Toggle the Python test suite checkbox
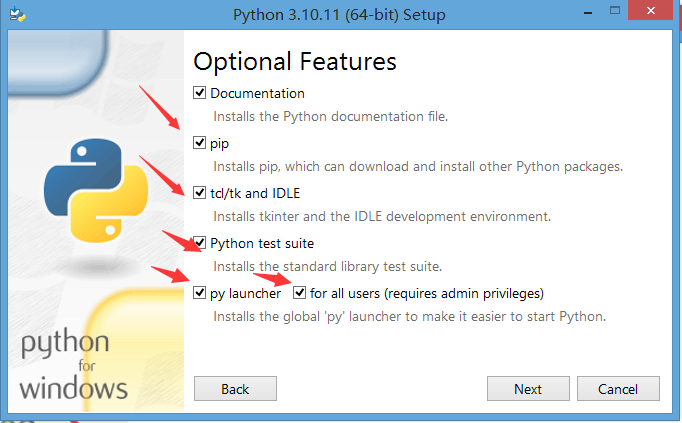Image resolution: width=682 pixels, height=423 pixels. click(x=199, y=243)
